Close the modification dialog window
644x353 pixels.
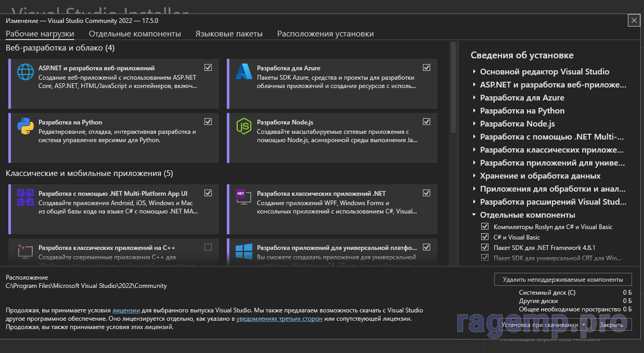pos(634,20)
